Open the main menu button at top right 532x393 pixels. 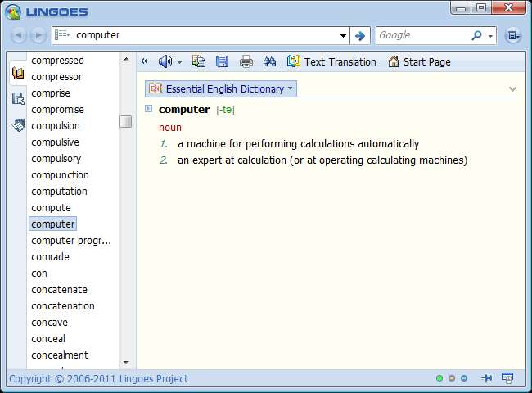[512, 35]
